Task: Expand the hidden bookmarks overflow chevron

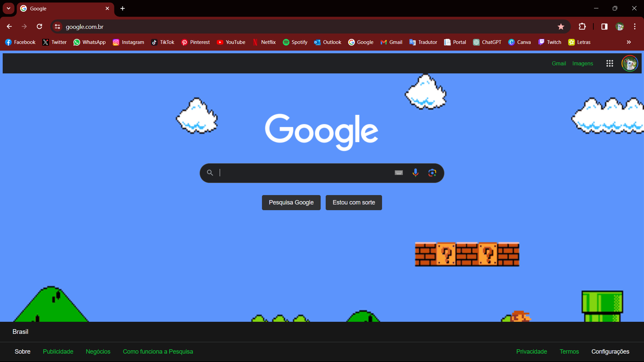Action: (x=629, y=42)
